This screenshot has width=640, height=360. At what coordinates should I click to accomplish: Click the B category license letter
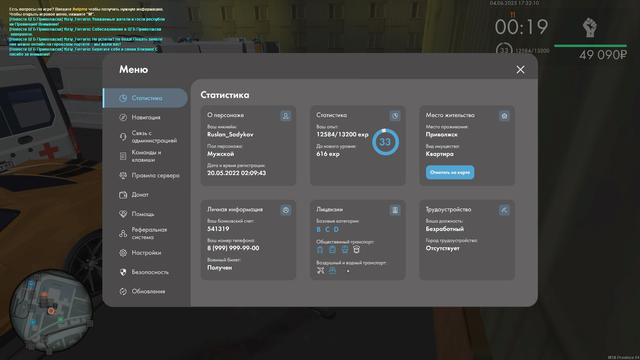tap(318, 229)
